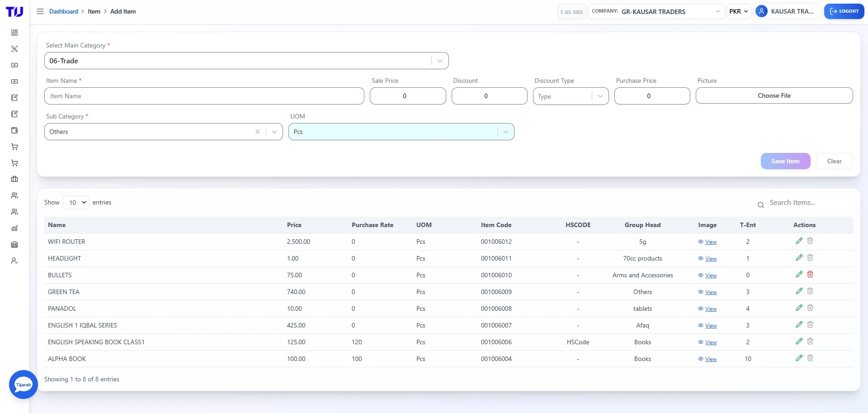Image resolution: width=868 pixels, height=413 pixels.
Task: Click the Save Item button
Action: click(x=785, y=161)
